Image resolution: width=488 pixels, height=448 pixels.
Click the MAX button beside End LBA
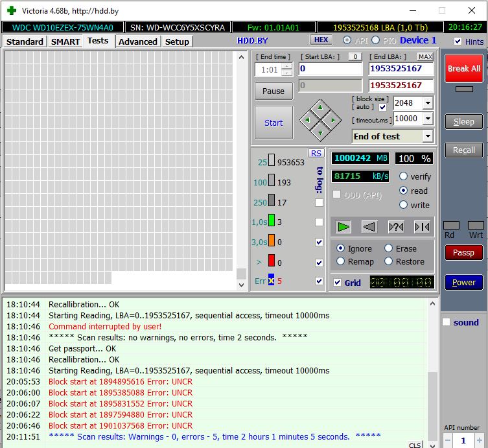(x=425, y=56)
